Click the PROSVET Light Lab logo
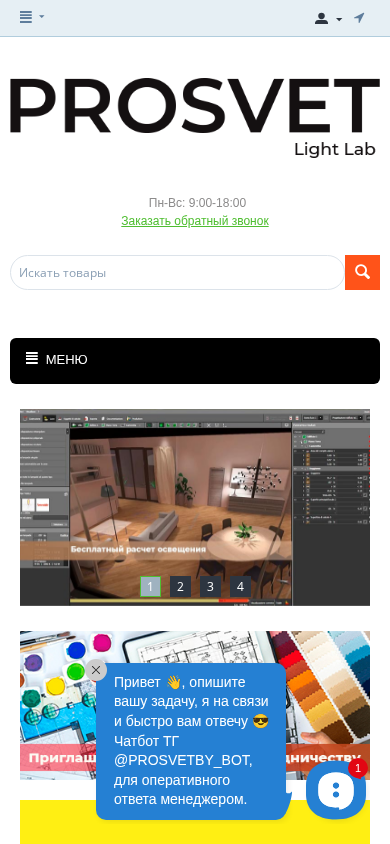This screenshot has width=390, height=844. [195, 116]
